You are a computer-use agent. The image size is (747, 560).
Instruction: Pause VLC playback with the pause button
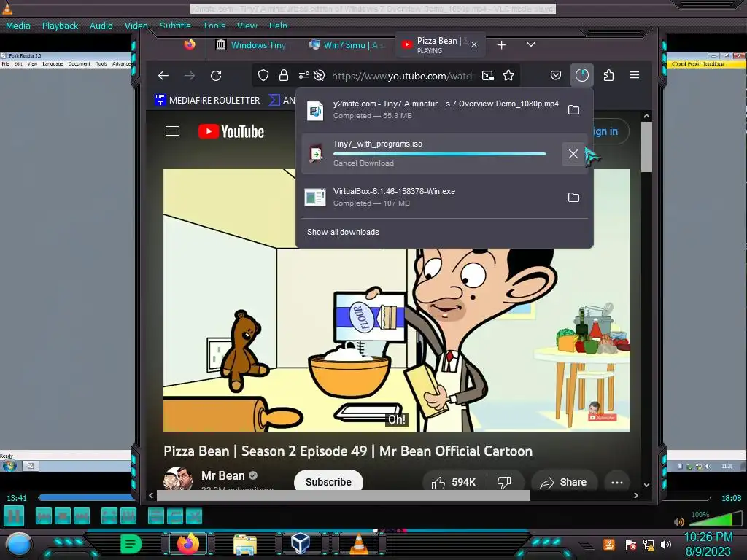[x=14, y=516]
